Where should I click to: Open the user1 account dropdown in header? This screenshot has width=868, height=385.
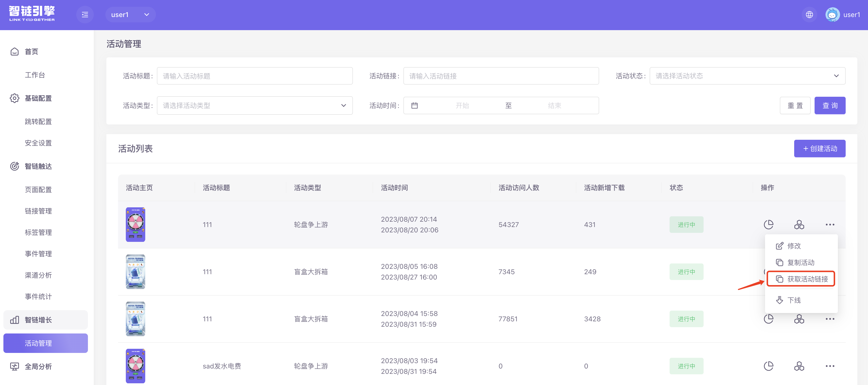(x=130, y=15)
